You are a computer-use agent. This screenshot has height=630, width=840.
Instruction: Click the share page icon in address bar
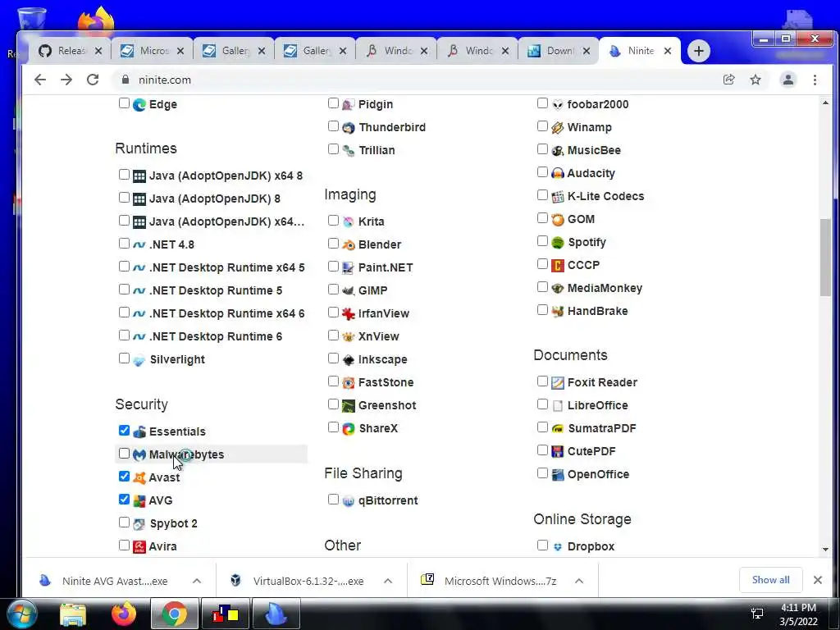coord(728,80)
